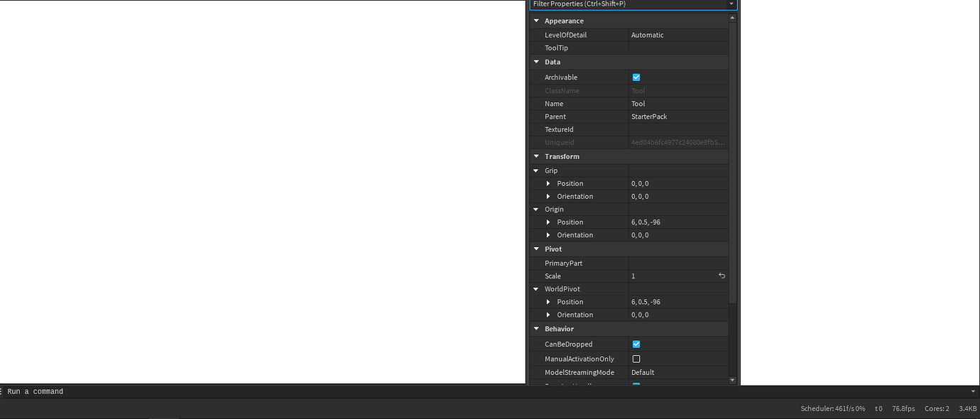
Task: Uncheck the Archivable checkbox
Action: point(636,77)
